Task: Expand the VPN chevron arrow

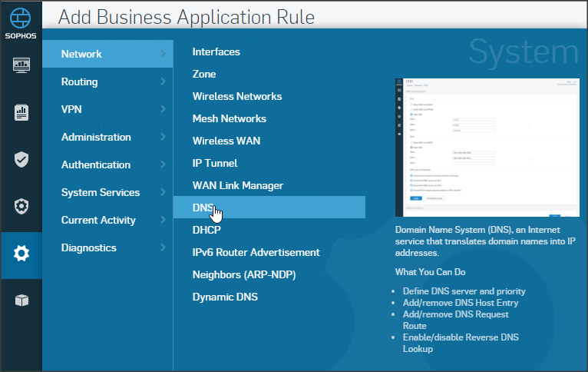Action: click(163, 109)
